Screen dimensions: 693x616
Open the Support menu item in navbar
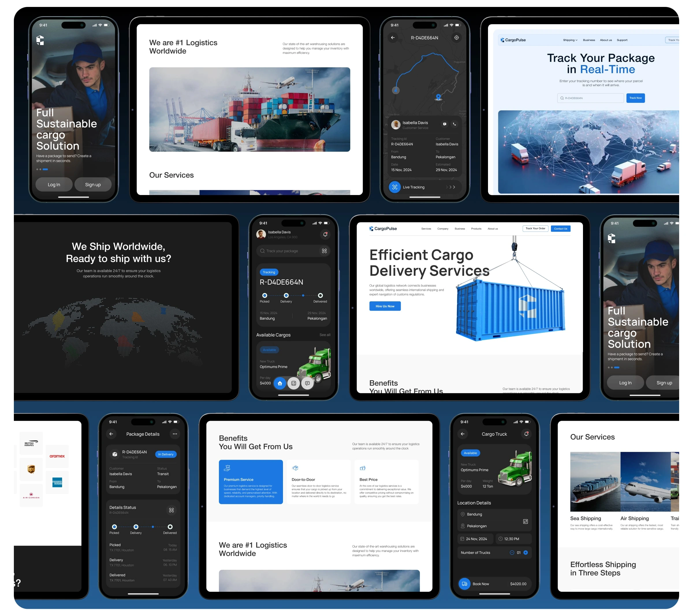click(622, 40)
